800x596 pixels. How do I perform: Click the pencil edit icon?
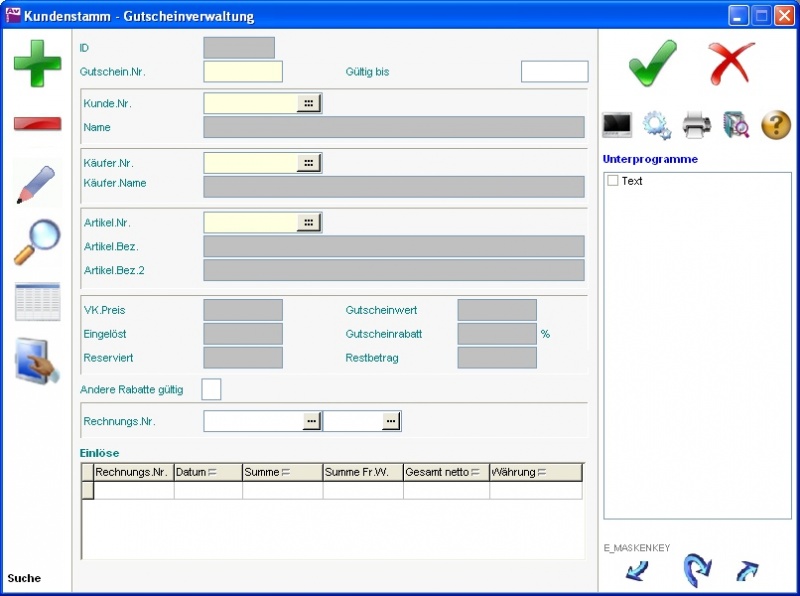(37, 184)
